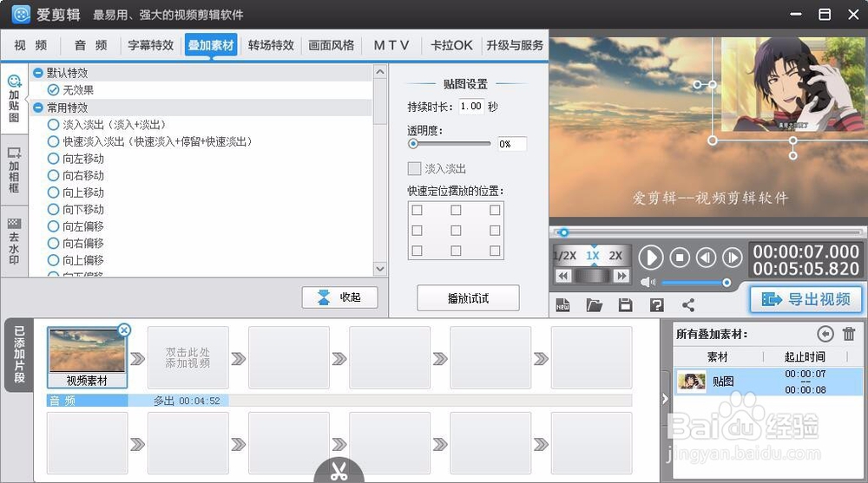
Task: Delete overlay material with trash icon
Action: pyautogui.click(x=849, y=334)
